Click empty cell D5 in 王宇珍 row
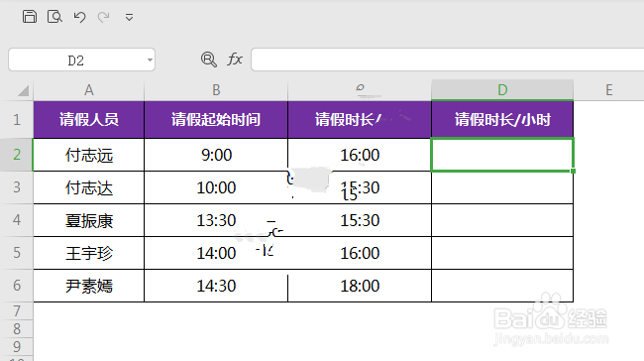Image resolution: width=644 pixels, height=361 pixels. 502,253
